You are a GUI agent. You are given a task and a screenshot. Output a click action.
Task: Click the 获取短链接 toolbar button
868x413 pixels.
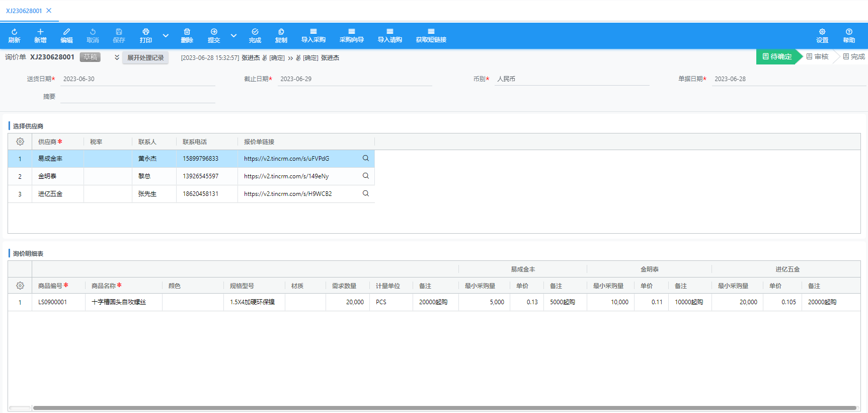click(x=431, y=35)
